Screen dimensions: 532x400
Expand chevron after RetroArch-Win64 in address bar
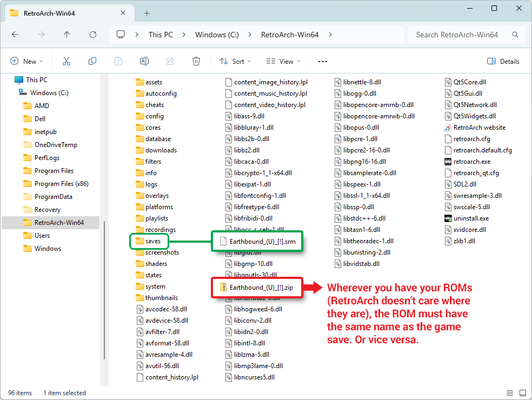click(x=330, y=35)
